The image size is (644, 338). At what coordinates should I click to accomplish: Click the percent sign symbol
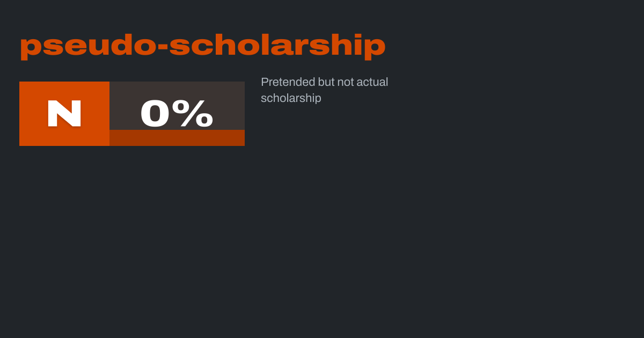click(195, 114)
